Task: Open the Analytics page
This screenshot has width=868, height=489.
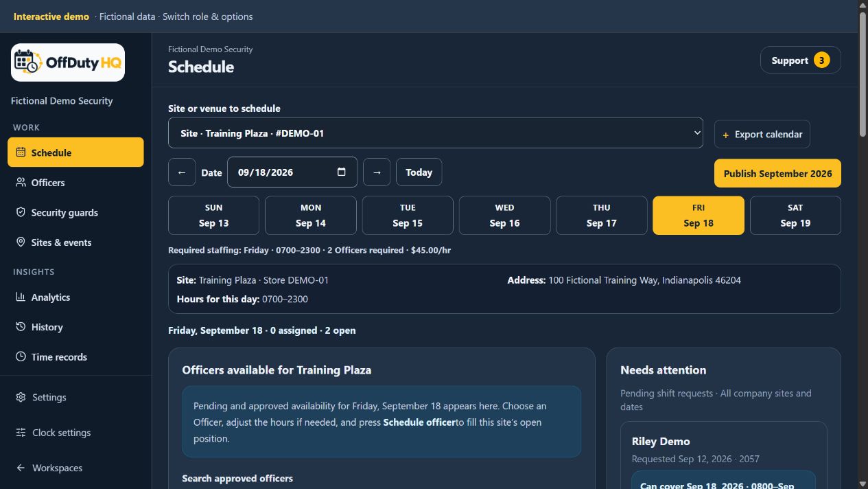Action: coord(75,297)
